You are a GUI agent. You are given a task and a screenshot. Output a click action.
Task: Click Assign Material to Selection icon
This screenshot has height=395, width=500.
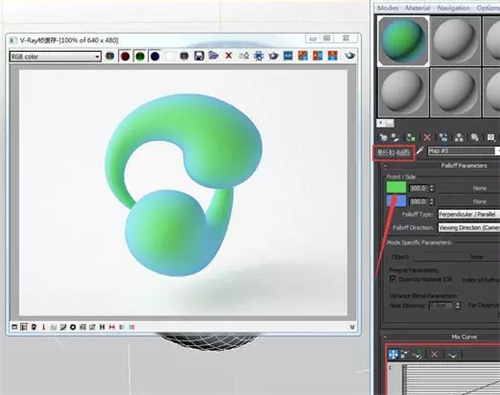coord(411,137)
